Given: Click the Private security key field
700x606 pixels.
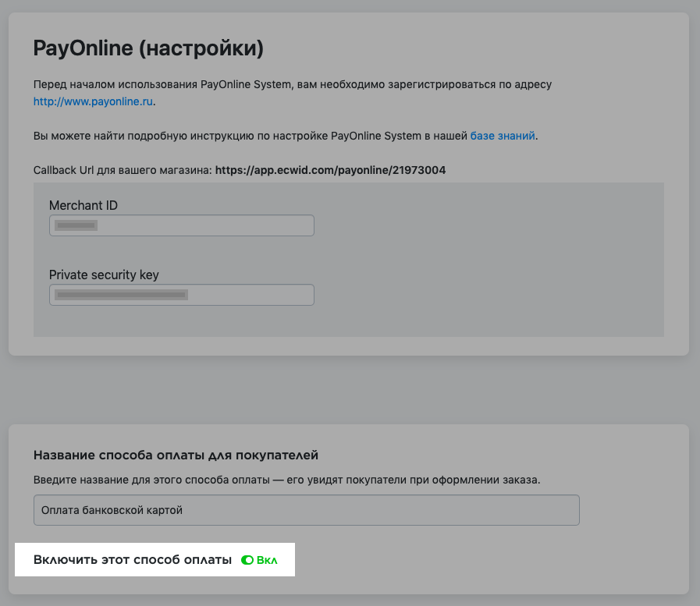Looking at the screenshot, I should click(x=182, y=295).
